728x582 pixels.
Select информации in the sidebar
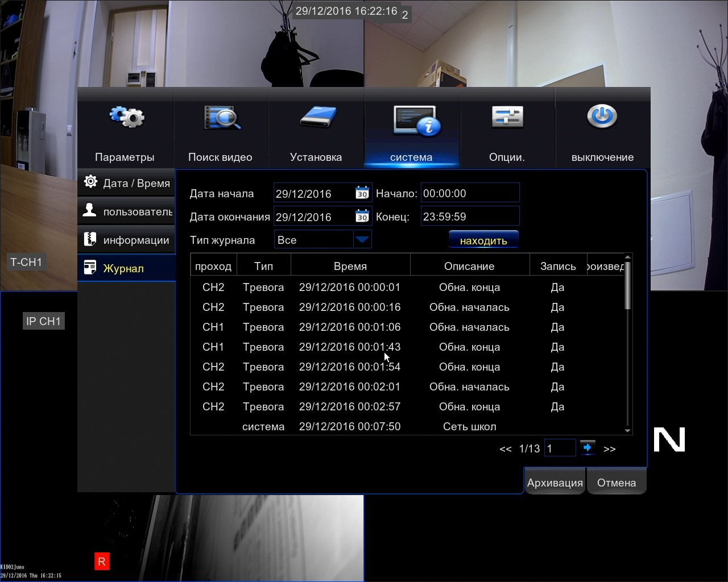coord(126,239)
